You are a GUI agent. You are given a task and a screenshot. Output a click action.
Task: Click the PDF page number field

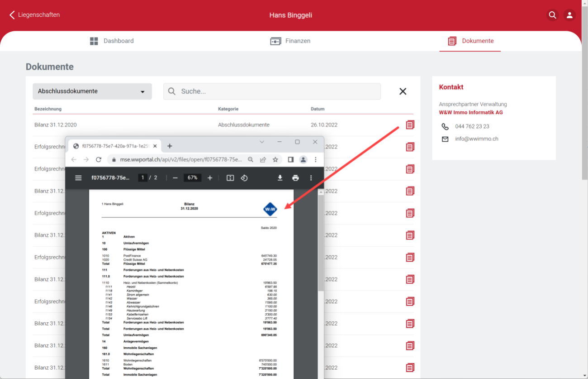(142, 178)
